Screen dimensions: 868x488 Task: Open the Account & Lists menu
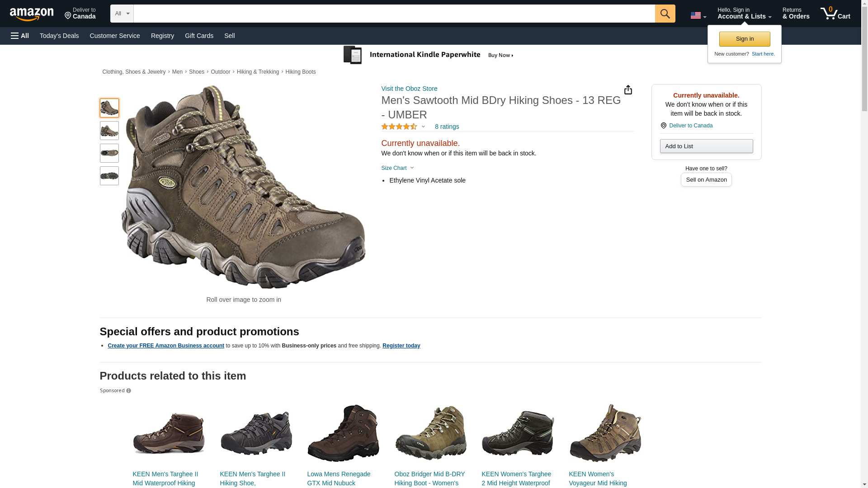point(744,14)
